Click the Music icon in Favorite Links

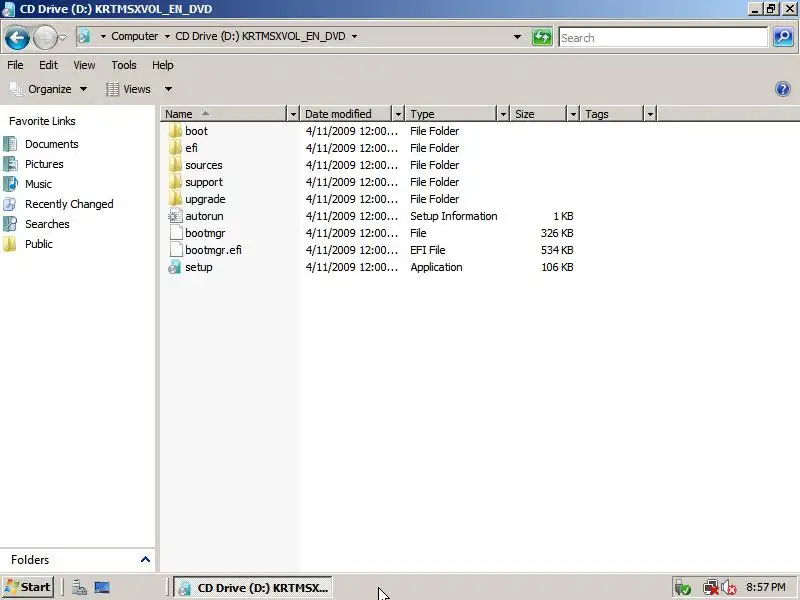(10, 184)
